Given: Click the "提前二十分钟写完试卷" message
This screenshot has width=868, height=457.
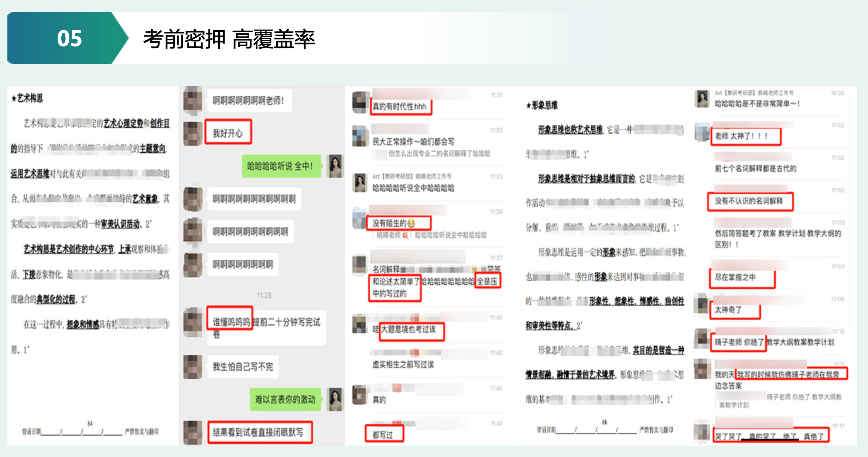Looking at the screenshot, I should pyautogui.click(x=267, y=328).
